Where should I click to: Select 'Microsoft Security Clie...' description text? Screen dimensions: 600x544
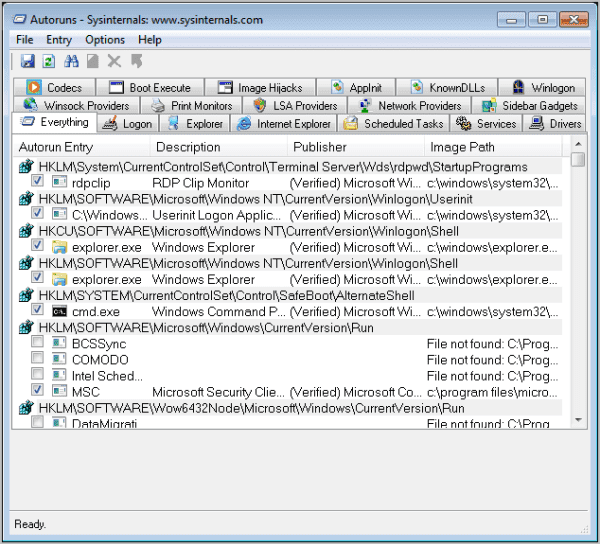point(218,392)
